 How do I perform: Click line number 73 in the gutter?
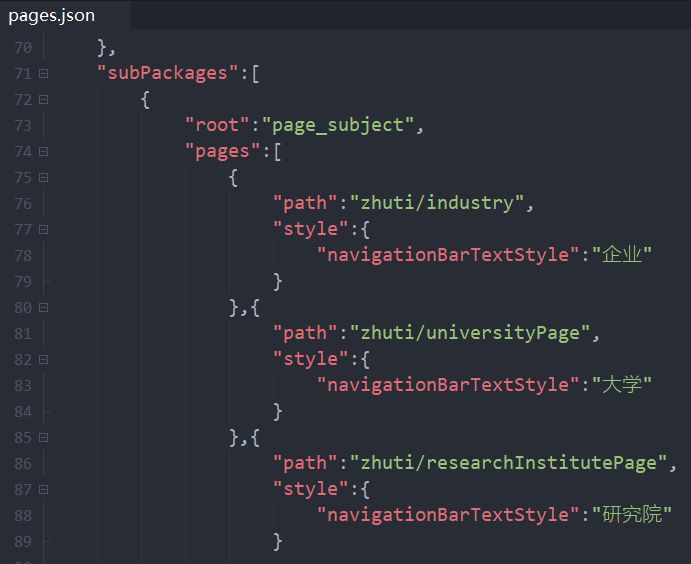23,125
